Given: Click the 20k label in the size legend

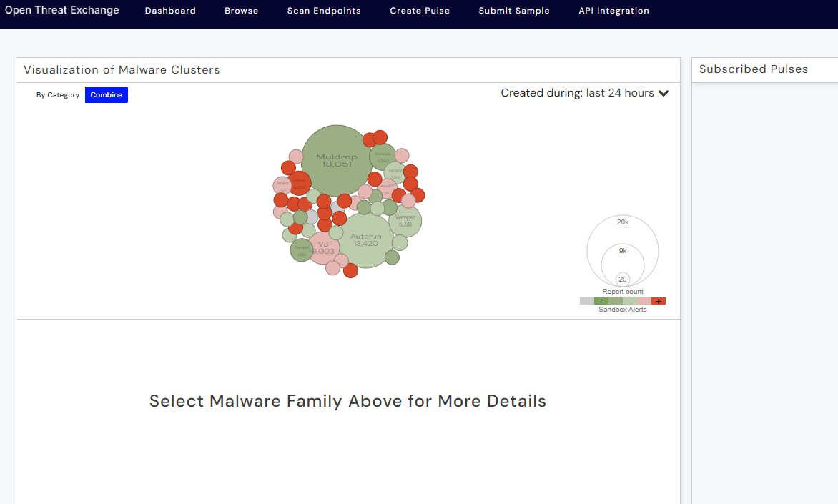Looking at the screenshot, I should [x=623, y=222].
